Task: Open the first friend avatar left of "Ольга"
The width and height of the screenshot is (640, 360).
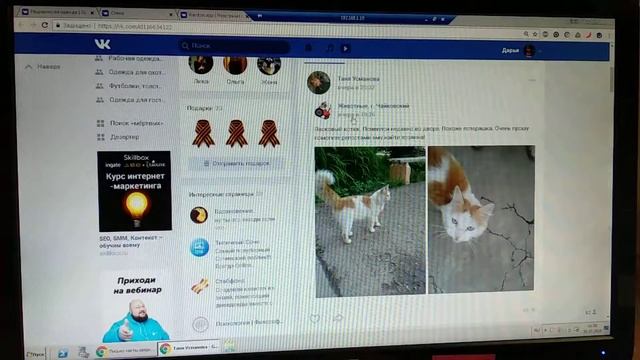Action: (x=201, y=65)
